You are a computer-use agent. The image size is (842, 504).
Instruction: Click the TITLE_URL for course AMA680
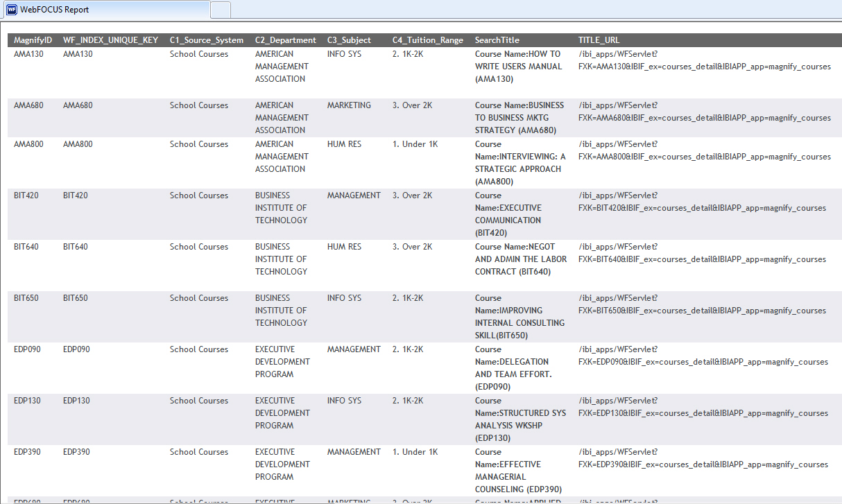tap(704, 112)
